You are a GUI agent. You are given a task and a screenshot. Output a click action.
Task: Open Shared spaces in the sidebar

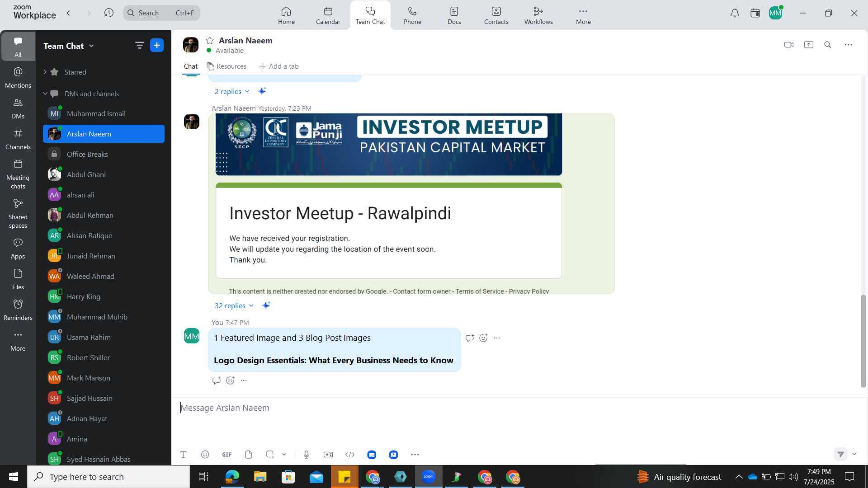(x=18, y=214)
